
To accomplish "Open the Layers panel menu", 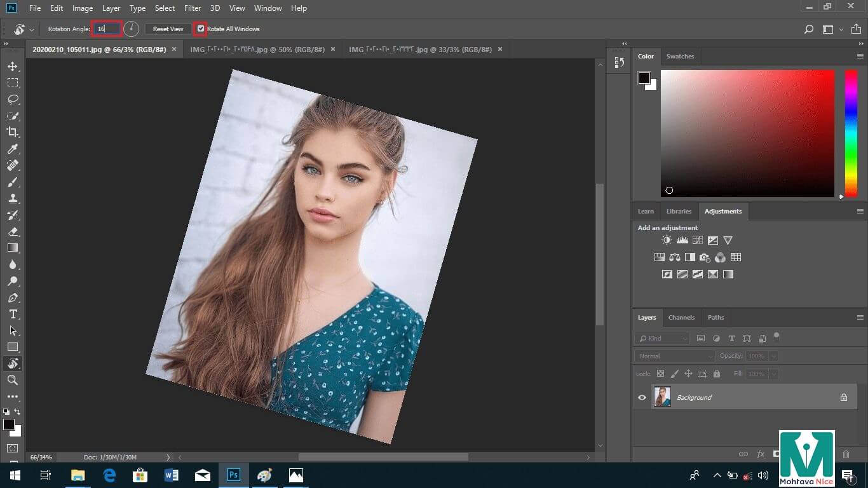I will 860,317.
